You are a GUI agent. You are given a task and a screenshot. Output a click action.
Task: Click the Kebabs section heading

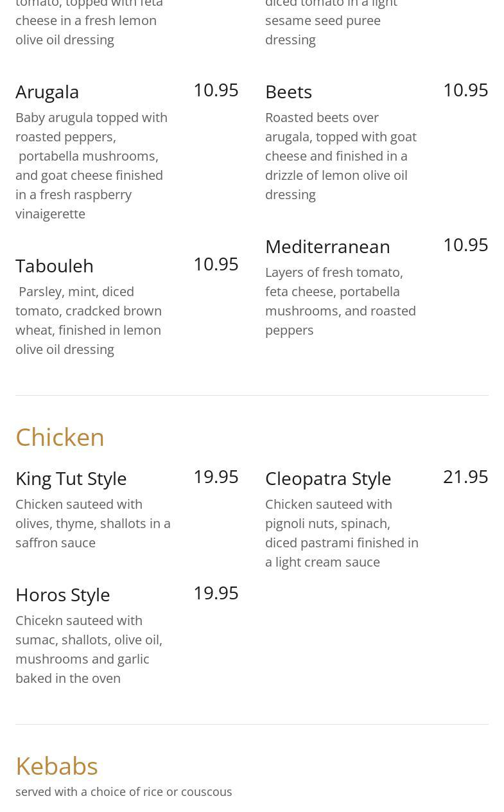click(x=56, y=766)
